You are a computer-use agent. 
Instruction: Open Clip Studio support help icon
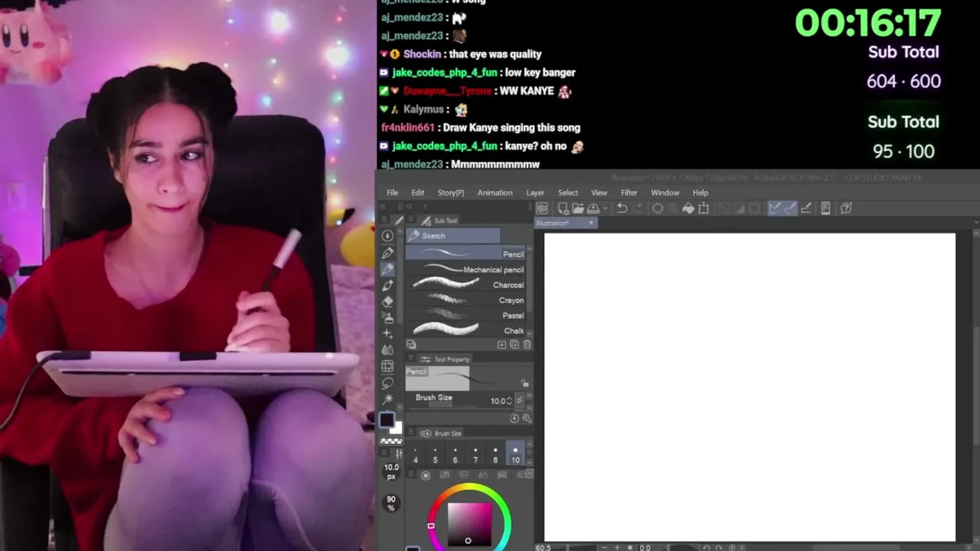point(846,208)
